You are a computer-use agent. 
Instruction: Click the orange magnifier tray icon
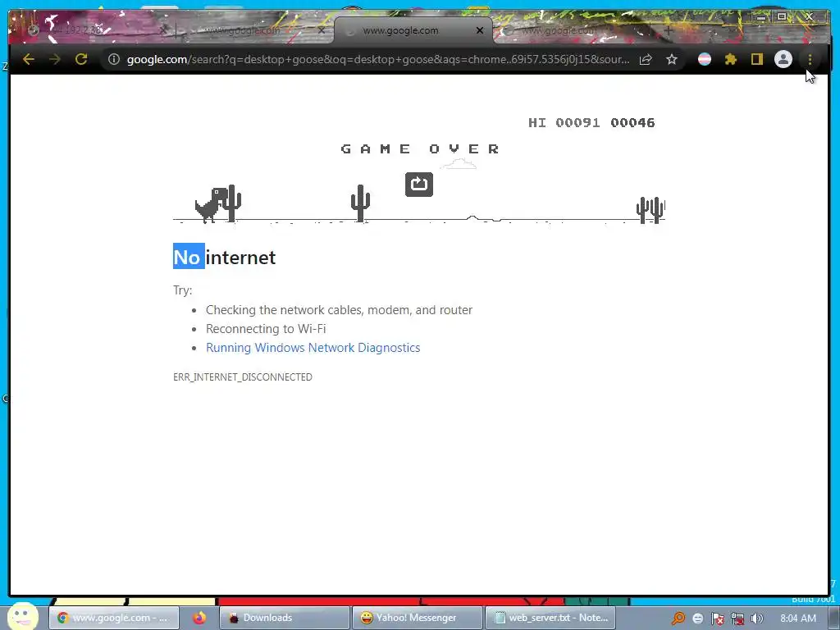pyautogui.click(x=678, y=619)
